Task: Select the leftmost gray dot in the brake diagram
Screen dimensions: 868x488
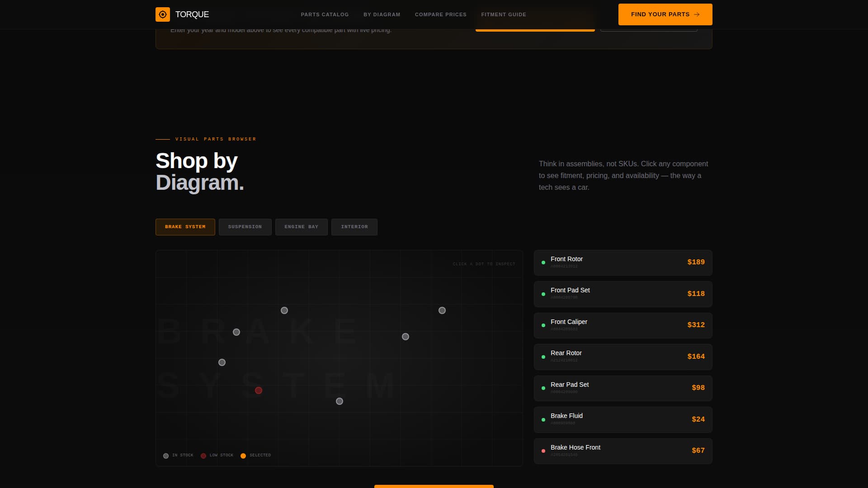Action: (222, 362)
